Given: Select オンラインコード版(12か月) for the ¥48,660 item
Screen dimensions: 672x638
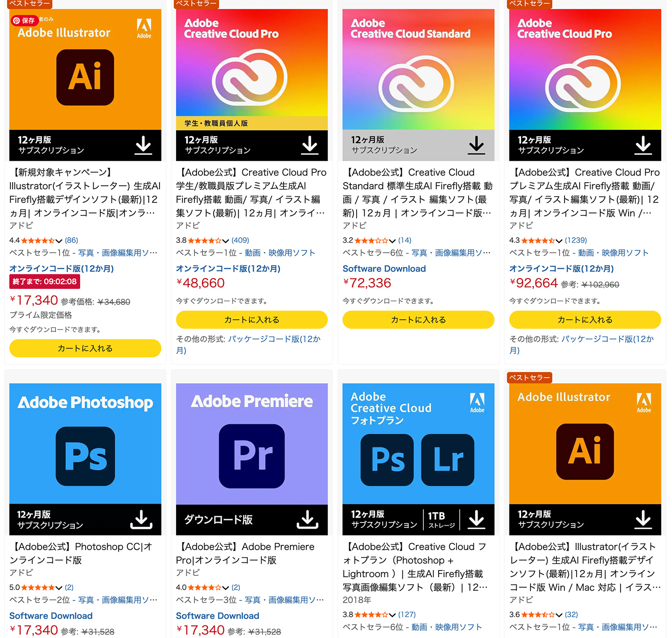Looking at the screenshot, I should pos(228,269).
